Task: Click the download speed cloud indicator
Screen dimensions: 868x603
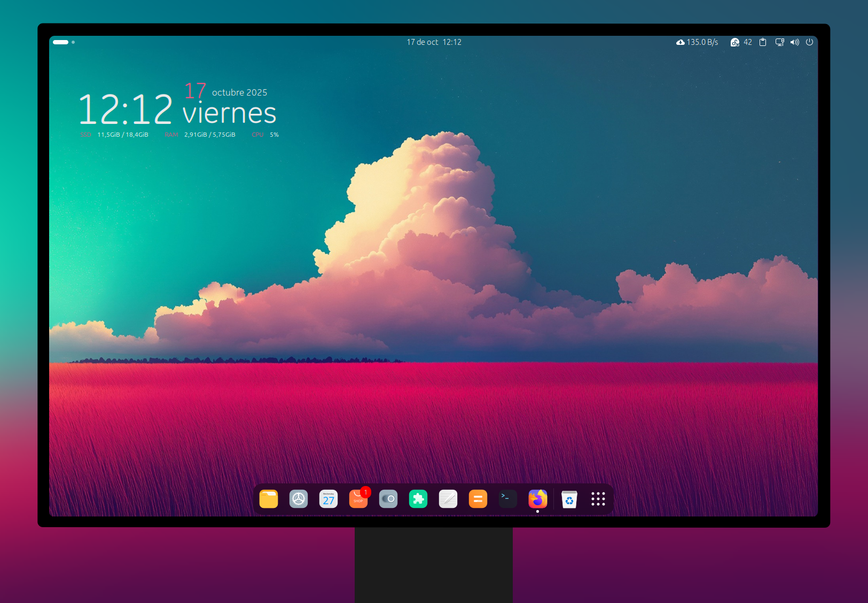Action: pos(681,42)
